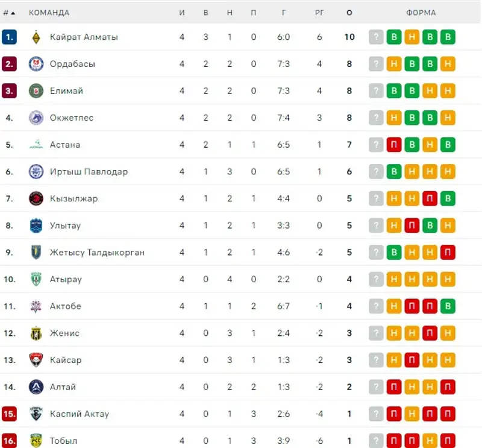Click Тобыл's first red П form badge
Image resolution: width=482 pixels, height=448 pixels.
coord(394,441)
